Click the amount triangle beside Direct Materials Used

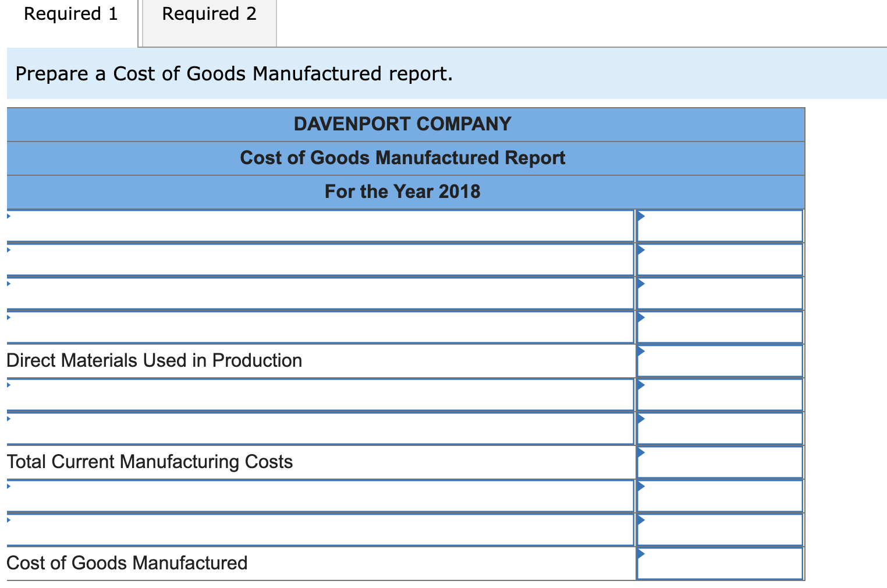click(640, 351)
